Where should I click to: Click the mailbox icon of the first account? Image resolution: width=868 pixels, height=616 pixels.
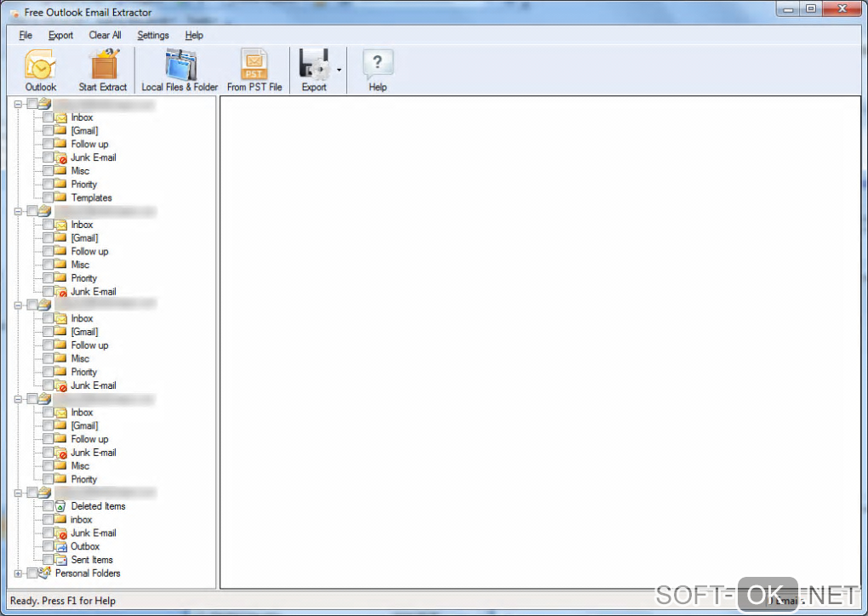point(45,104)
